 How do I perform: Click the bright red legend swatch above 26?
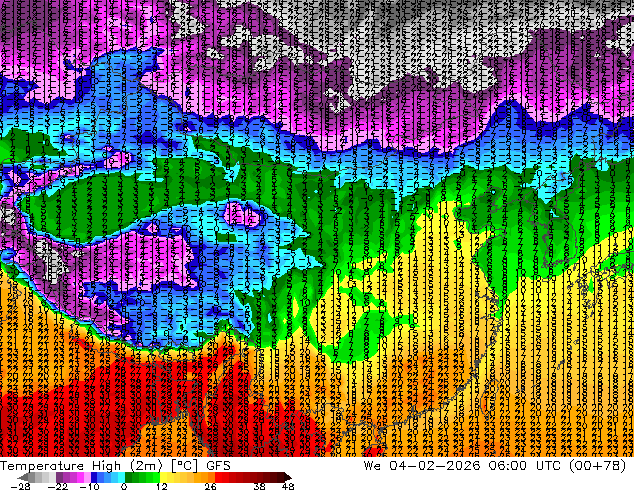click(219, 477)
